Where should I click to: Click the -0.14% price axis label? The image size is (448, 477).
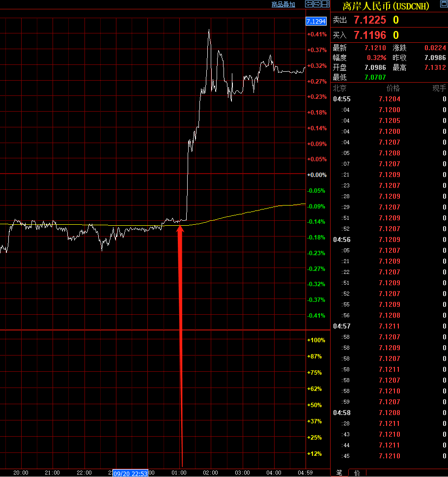[x=316, y=222]
